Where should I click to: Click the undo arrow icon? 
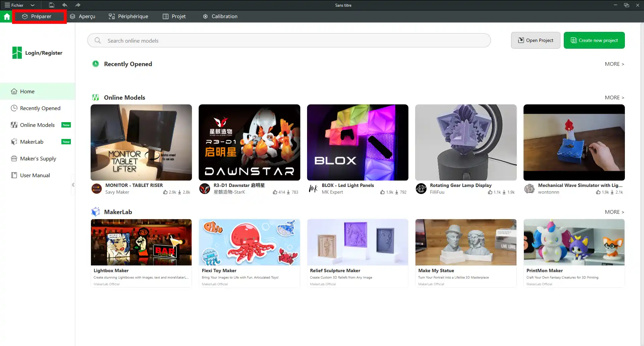tap(65, 5)
